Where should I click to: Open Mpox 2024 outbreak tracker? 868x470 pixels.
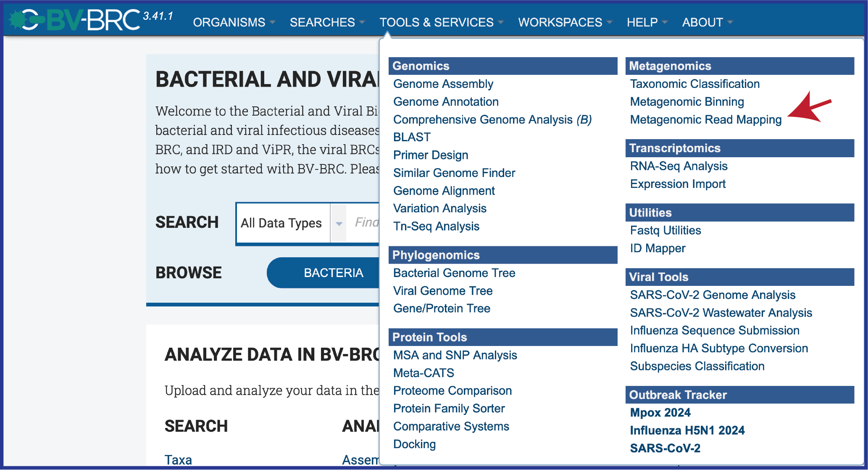click(660, 413)
